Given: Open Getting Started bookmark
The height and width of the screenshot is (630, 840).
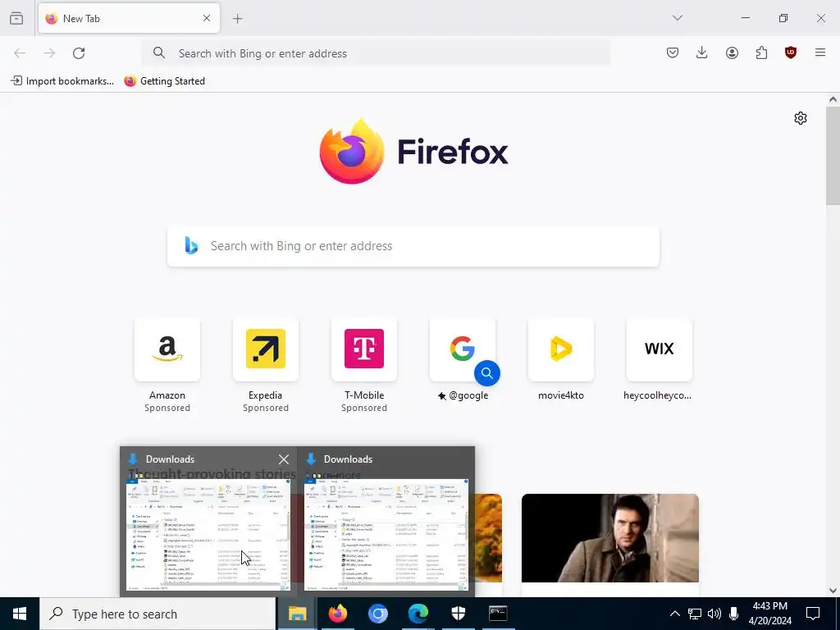Looking at the screenshot, I should coord(164,81).
